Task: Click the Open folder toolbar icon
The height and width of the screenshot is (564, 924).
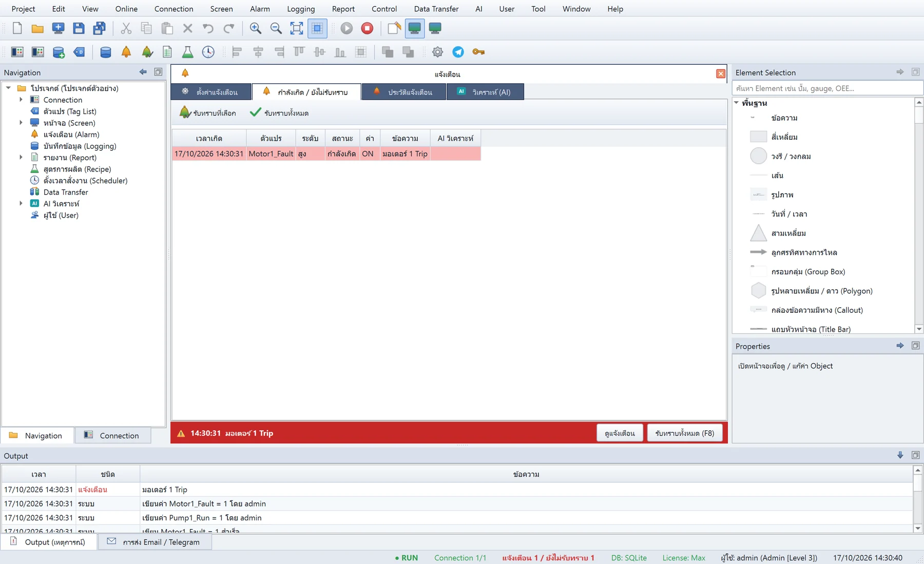Action: (x=37, y=28)
